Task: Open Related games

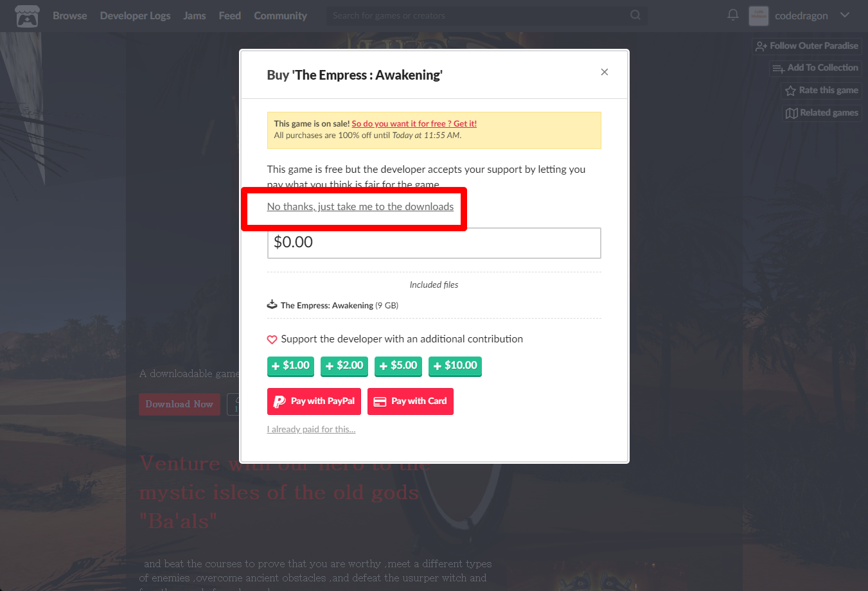Action: point(822,113)
